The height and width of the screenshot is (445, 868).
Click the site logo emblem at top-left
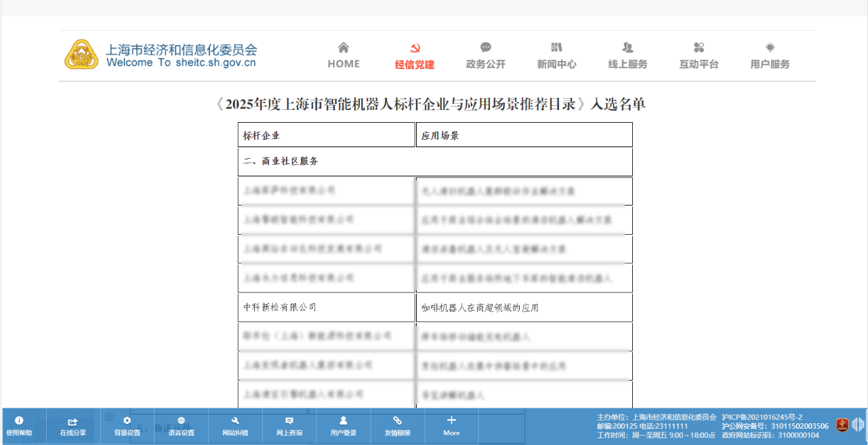tap(81, 54)
